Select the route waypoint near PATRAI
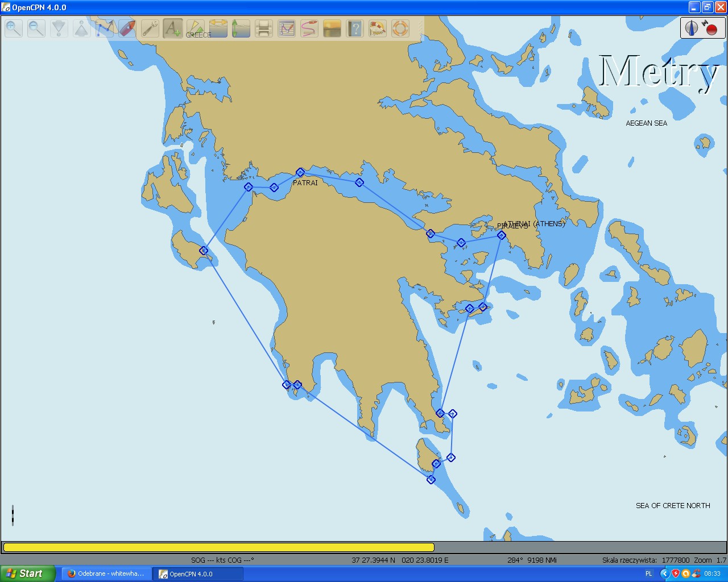The width and height of the screenshot is (728, 582). pyautogui.click(x=300, y=172)
